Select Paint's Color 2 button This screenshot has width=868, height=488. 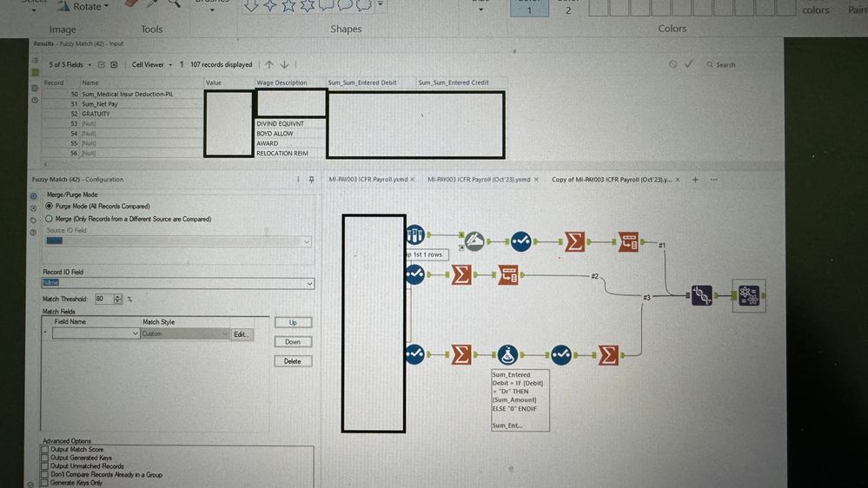point(568,8)
